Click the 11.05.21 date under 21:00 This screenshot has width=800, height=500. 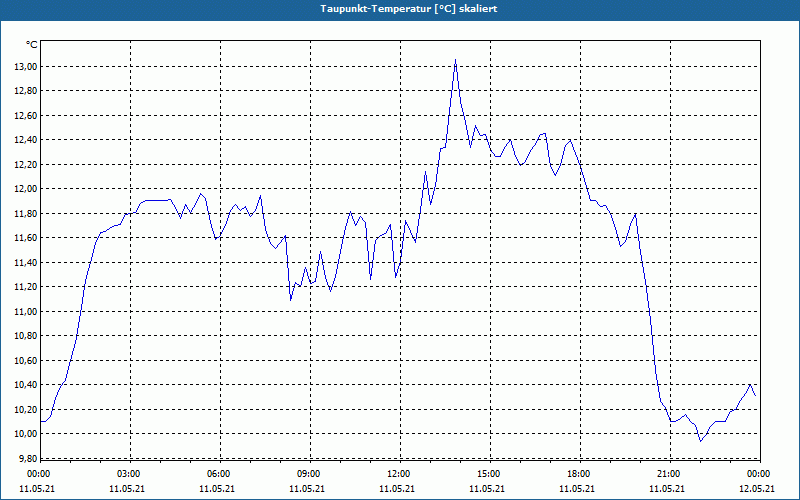pos(667,489)
